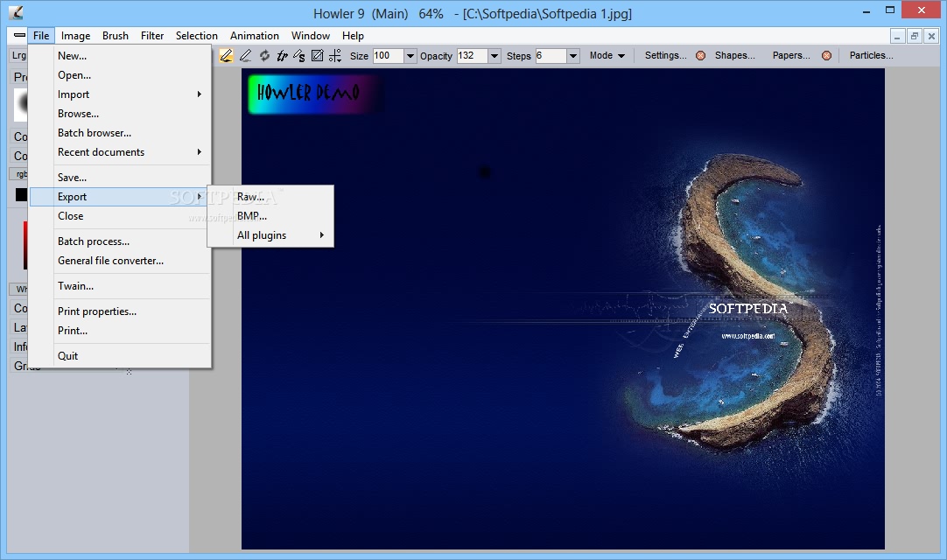Open the Mode dropdown
The width and height of the screenshot is (947, 560).
tap(607, 55)
